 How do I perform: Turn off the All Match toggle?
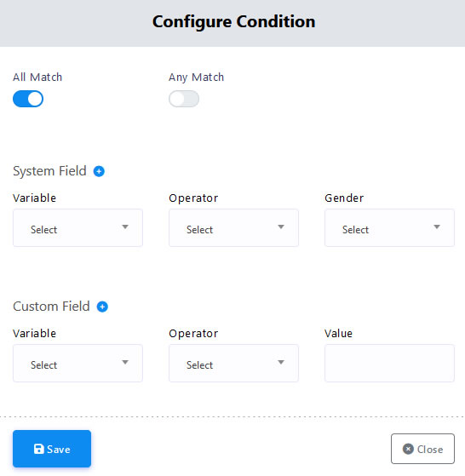tap(28, 99)
